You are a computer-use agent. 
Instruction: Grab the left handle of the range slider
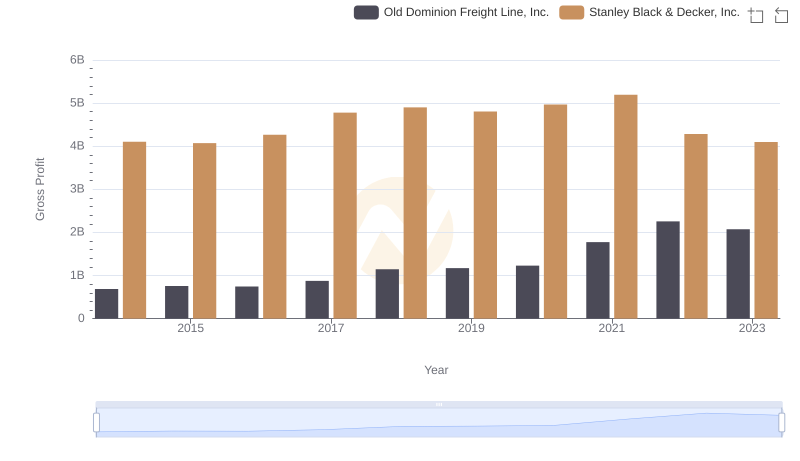coord(96,422)
